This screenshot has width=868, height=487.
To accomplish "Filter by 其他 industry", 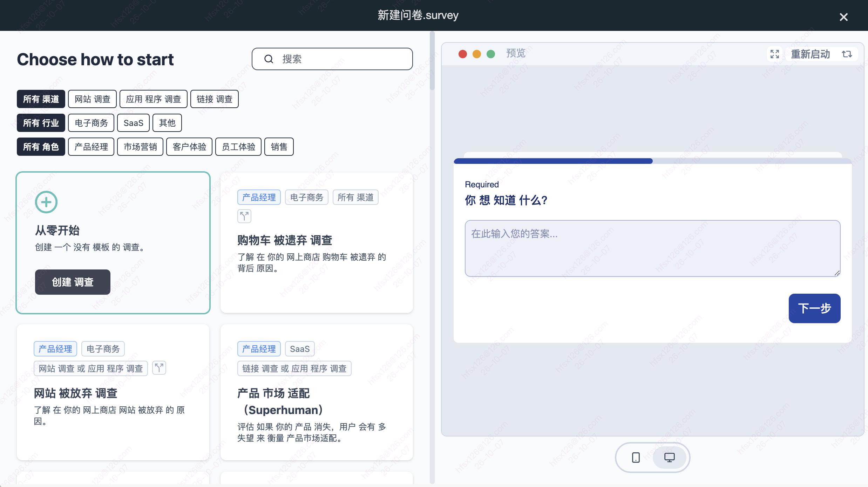I will point(167,123).
